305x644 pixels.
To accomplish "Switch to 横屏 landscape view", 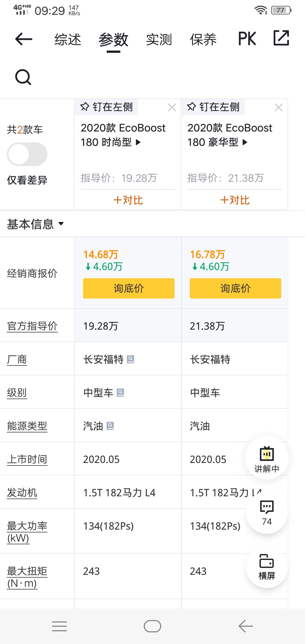I will (x=267, y=567).
